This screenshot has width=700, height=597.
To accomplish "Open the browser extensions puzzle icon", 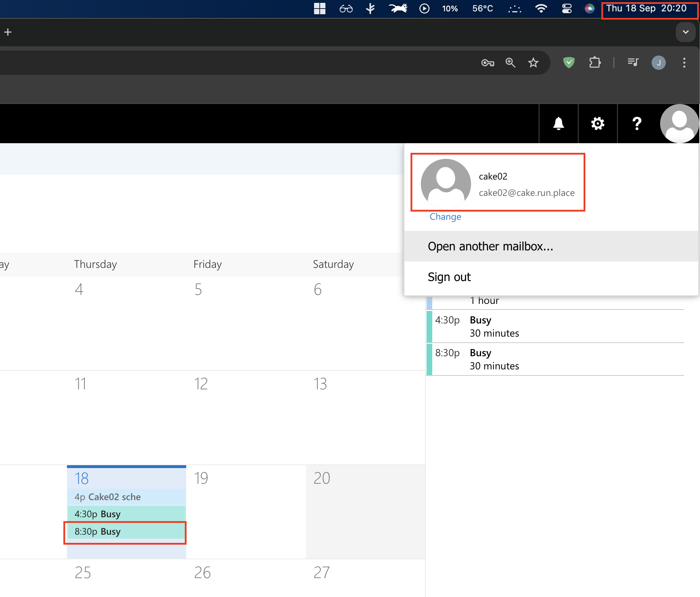I will pyautogui.click(x=595, y=63).
